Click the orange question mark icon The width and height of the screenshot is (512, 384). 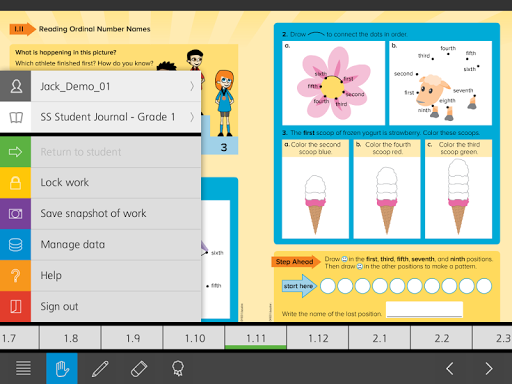coord(15,276)
